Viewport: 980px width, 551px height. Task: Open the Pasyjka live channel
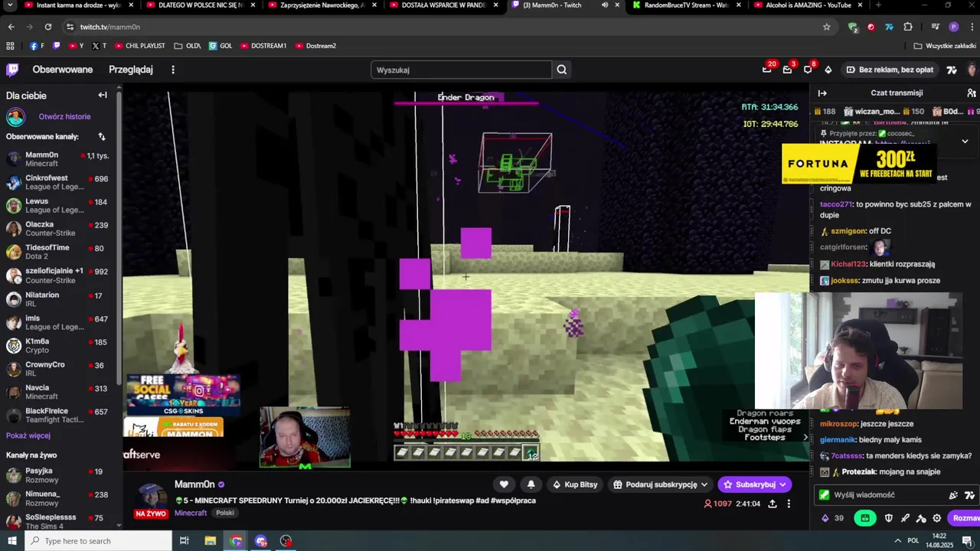[60, 475]
